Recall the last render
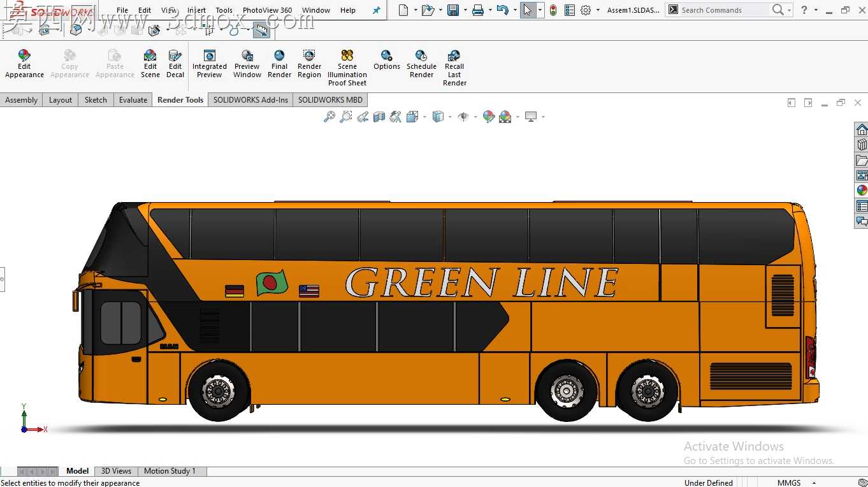The image size is (868, 487). [454, 68]
